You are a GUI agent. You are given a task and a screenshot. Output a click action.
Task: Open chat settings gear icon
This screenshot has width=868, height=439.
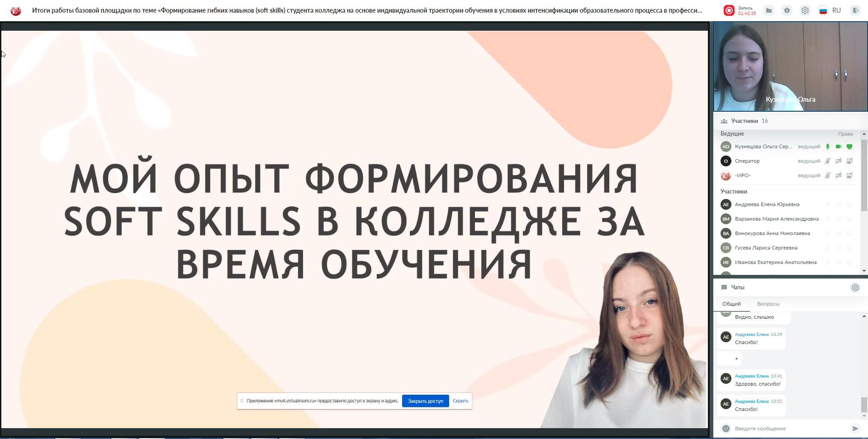coord(855,288)
